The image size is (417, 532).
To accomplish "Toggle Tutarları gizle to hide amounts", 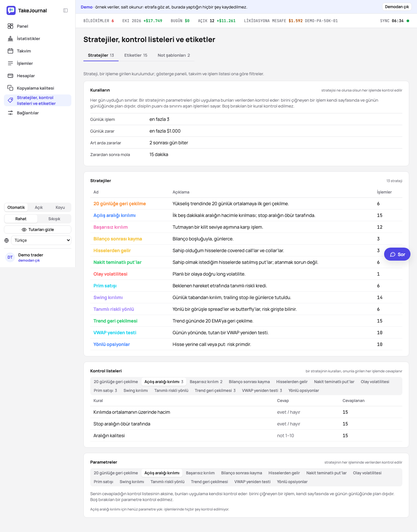I will [37, 230].
